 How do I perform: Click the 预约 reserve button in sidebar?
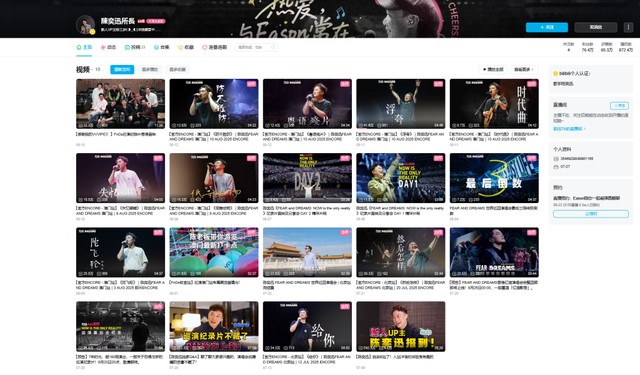[x=591, y=214]
